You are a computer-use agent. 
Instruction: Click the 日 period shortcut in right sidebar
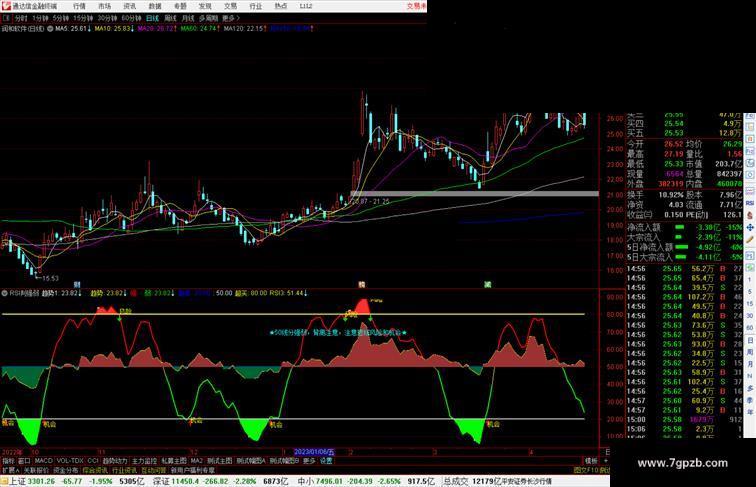click(x=750, y=340)
